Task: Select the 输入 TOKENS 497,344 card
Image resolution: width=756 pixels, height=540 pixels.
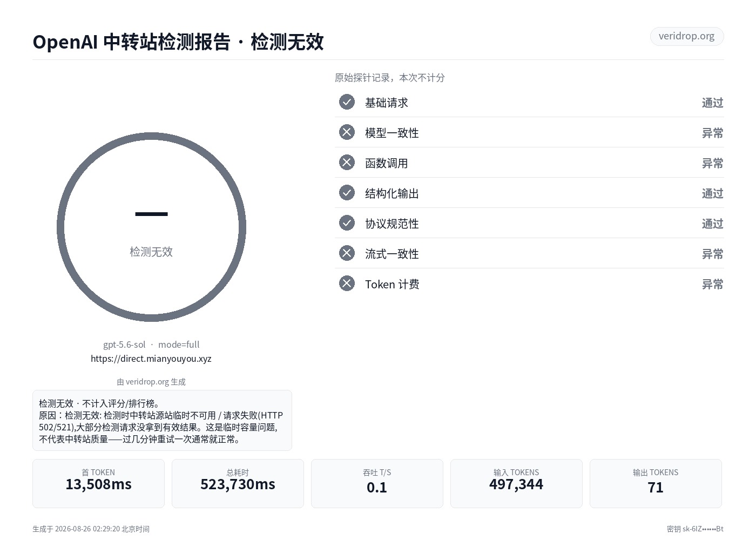Action: click(x=516, y=483)
